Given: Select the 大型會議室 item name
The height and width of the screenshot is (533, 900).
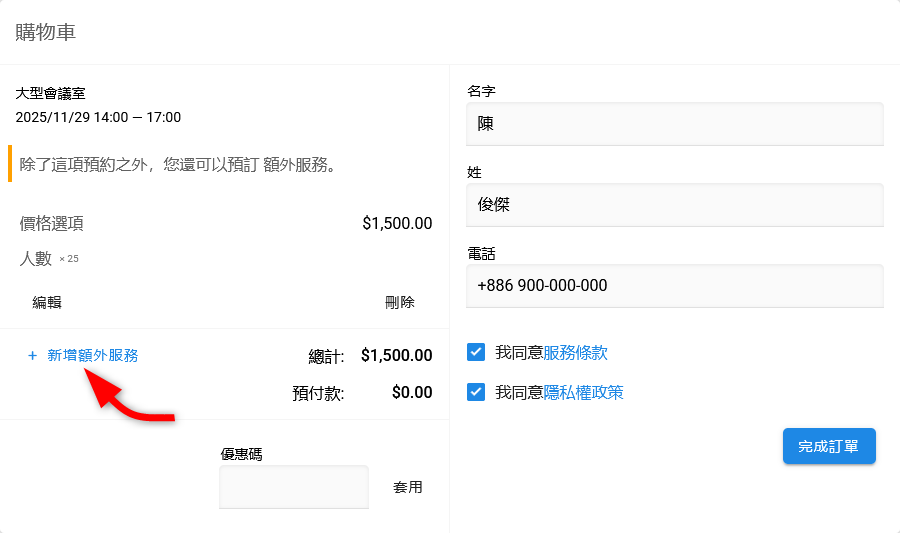Looking at the screenshot, I should [x=50, y=93].
